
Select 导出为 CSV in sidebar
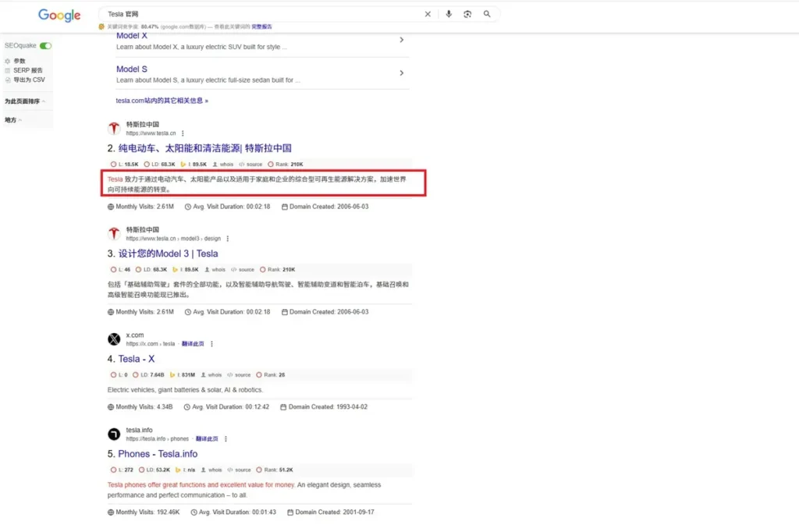click(28, 80)
